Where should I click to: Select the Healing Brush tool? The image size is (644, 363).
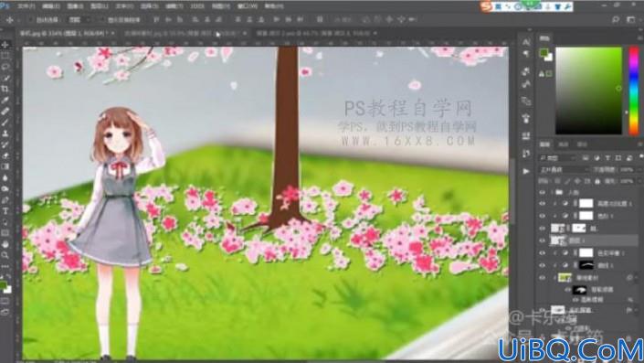(5, 111)
